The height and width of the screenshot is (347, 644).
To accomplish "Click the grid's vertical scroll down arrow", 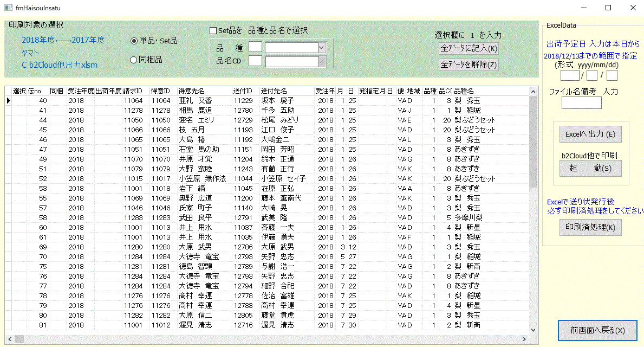I will pyautogui.click(x=533, y=330).
